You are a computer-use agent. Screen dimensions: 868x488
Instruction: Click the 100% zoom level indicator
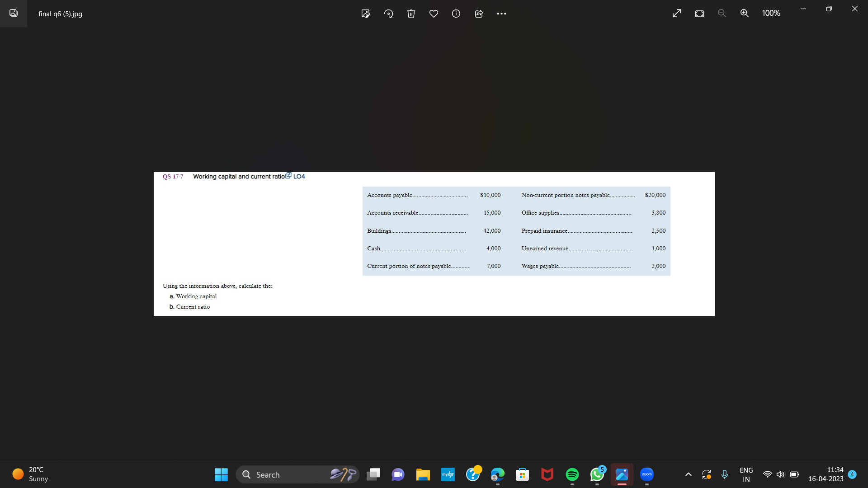tap(771, 14)
